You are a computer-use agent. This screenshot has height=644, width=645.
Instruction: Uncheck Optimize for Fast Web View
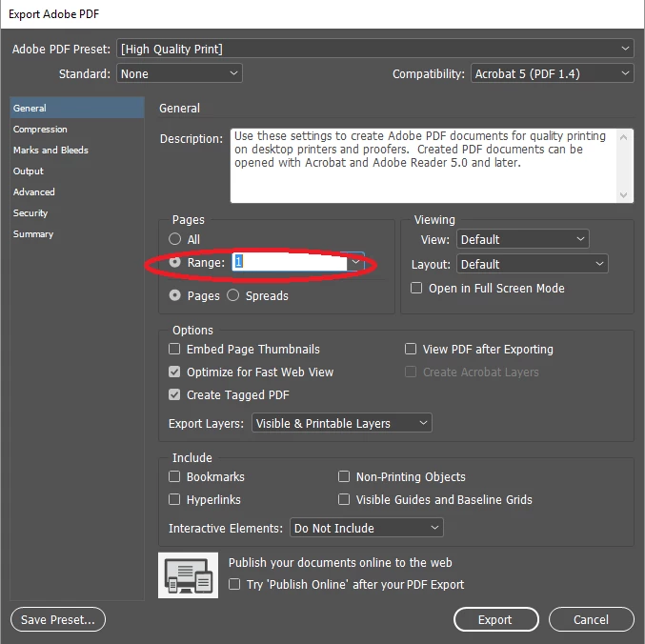[174, 372]
